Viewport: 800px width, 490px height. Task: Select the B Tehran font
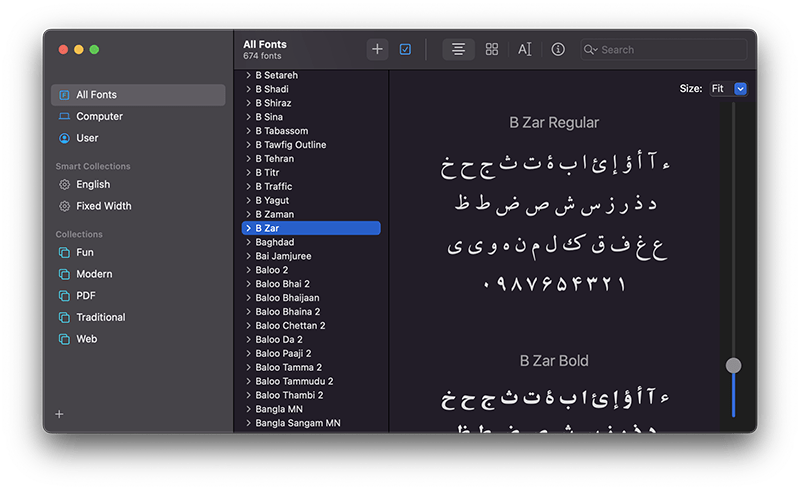[x=311, y=159]
